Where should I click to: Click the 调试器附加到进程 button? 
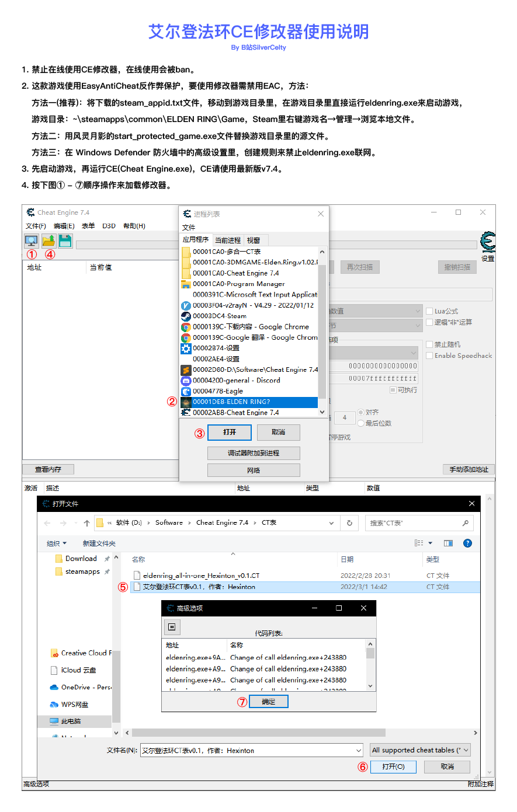pyautogui.click(x=254, y=453)
